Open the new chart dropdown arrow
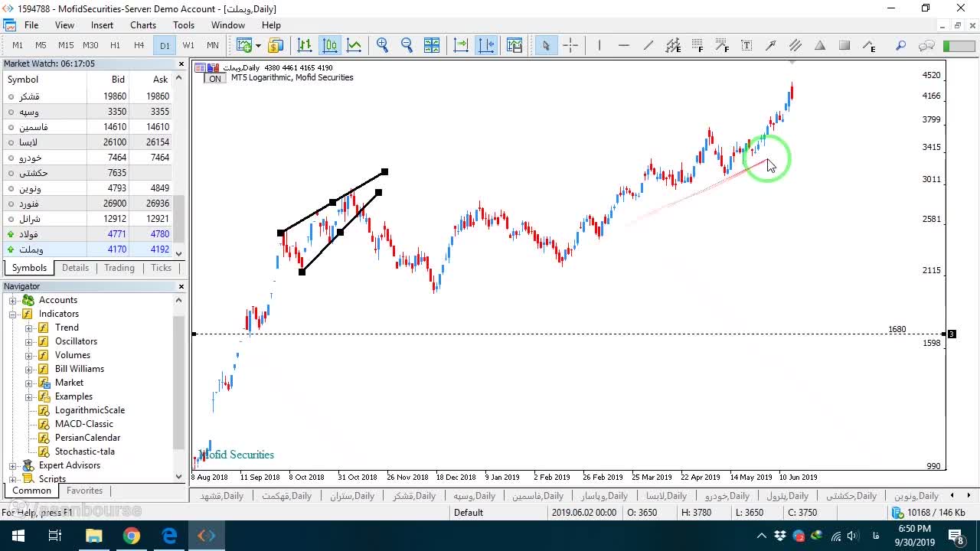 point(258,45)
